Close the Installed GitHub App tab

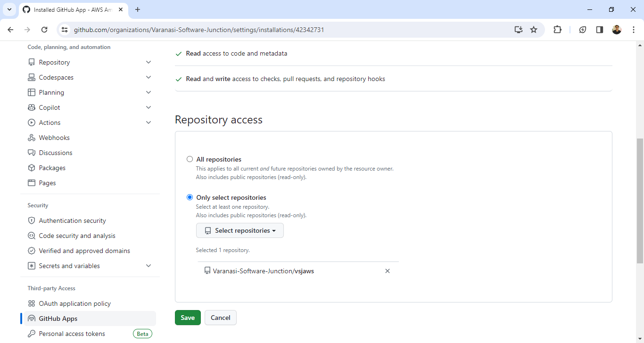(x=121, y=9)
